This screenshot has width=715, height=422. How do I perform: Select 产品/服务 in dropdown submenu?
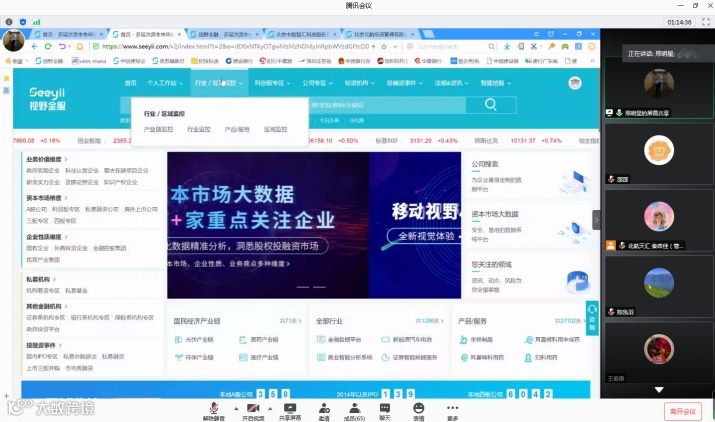point(237,130)
